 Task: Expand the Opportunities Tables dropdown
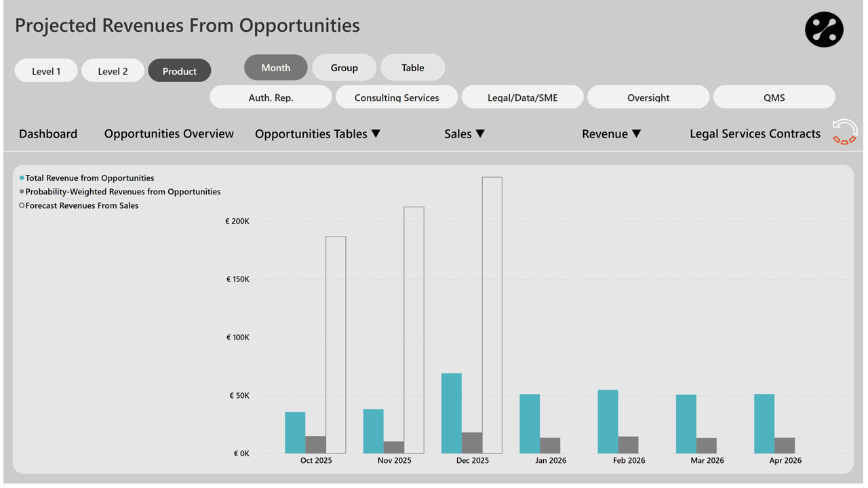(317, 134)
